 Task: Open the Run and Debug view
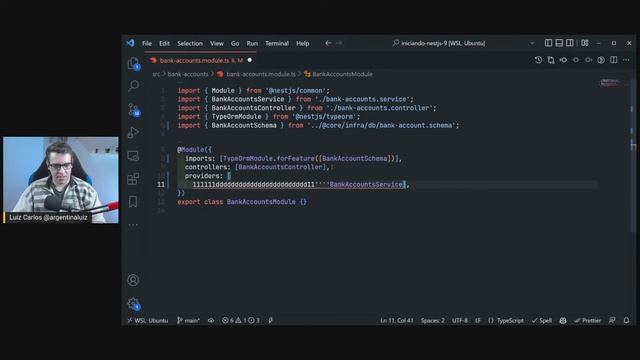[133, 132]
